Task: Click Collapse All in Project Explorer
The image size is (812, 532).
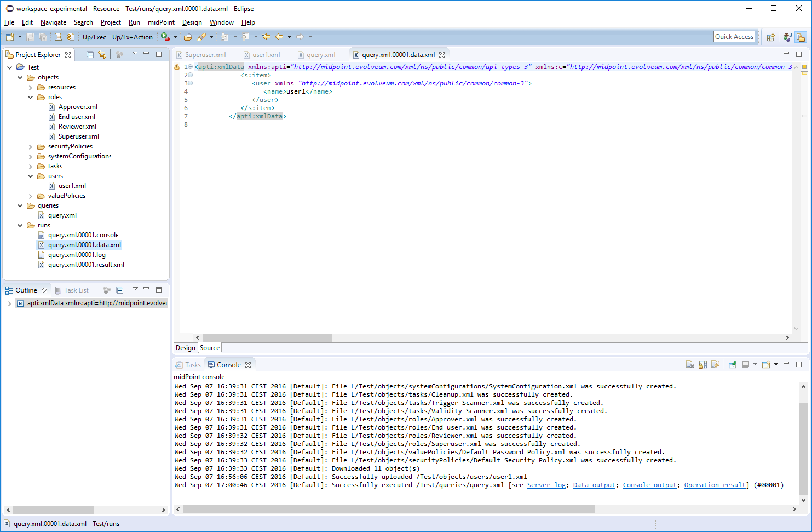Action: click(x=90, y=55)
